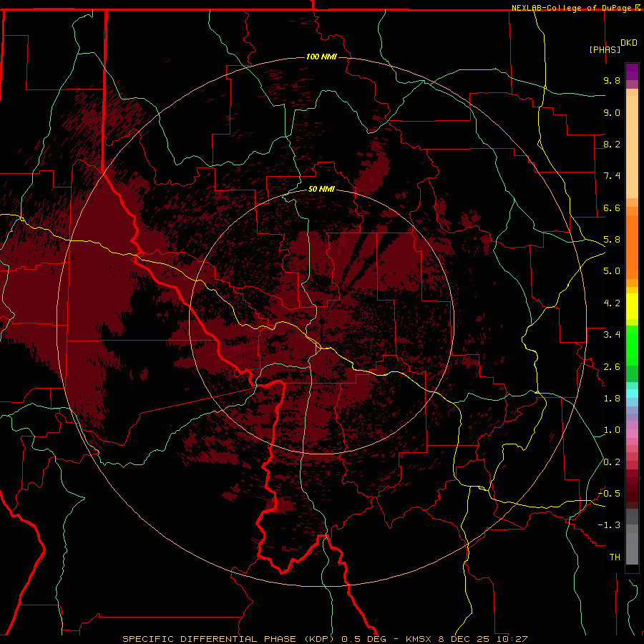Pick the cyan segment of color bar

pyautogui.click(x=632, y=394)
